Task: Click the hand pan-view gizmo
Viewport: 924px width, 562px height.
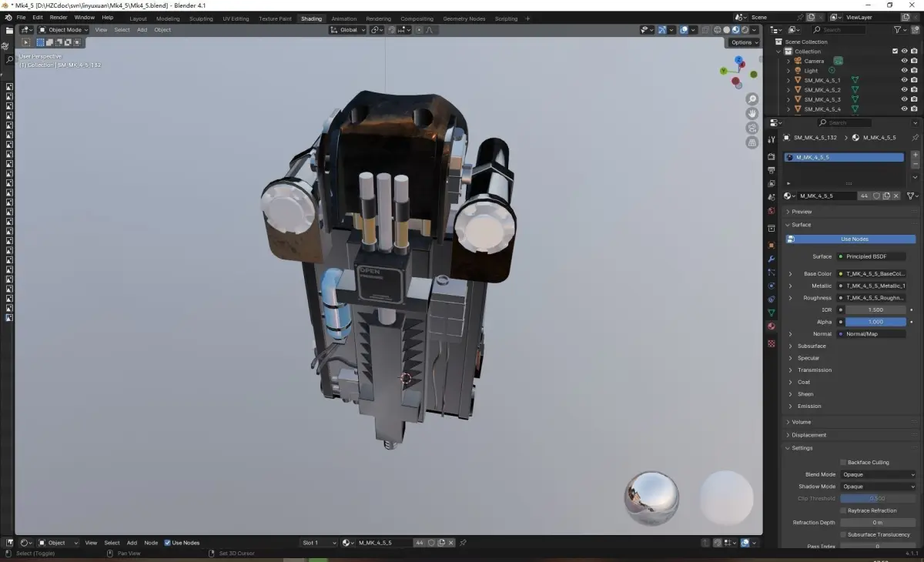Action: 752,114
